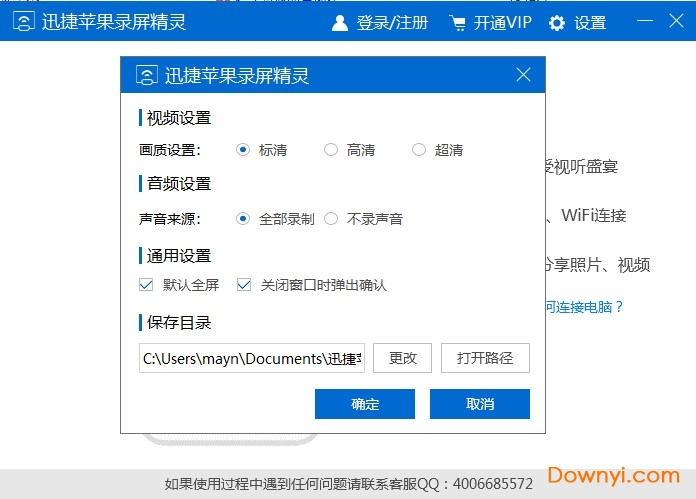The image size is (696, 499).
Task: Click the 音频设置 section heading
Action: 179,184
